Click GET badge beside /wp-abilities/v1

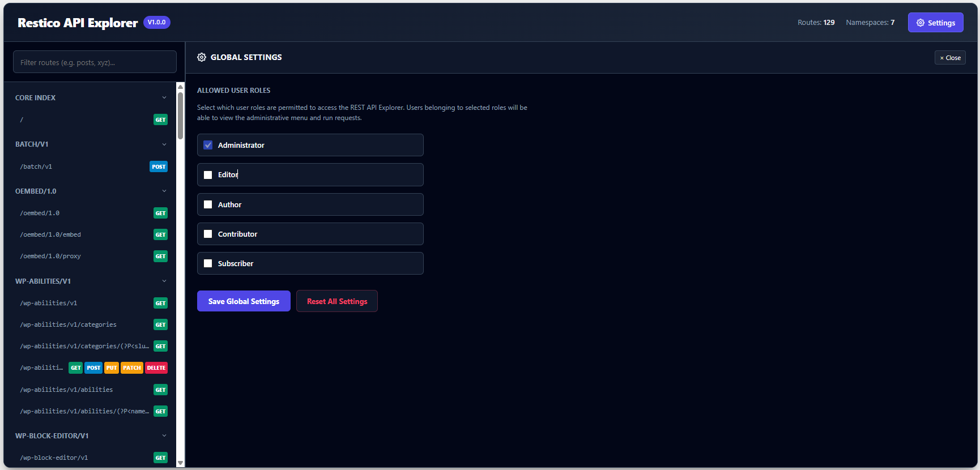tap(161, 303)
